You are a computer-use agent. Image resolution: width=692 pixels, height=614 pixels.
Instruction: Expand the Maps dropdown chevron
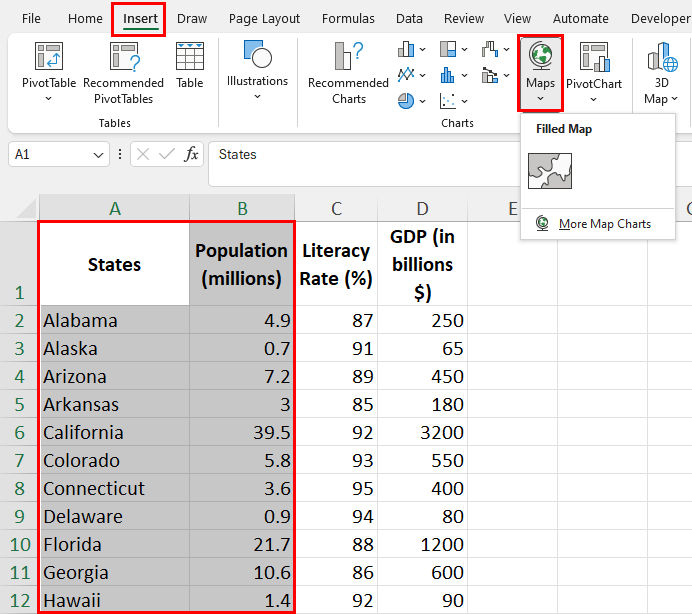541,98
